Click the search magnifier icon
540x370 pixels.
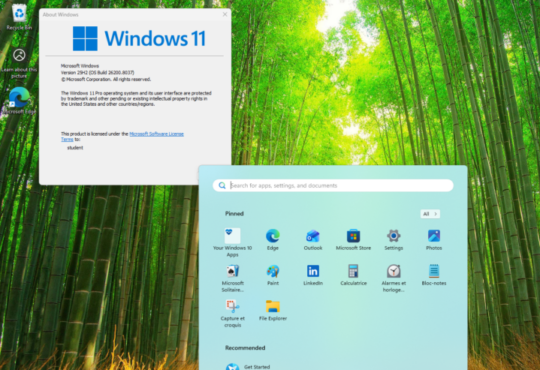222,185
